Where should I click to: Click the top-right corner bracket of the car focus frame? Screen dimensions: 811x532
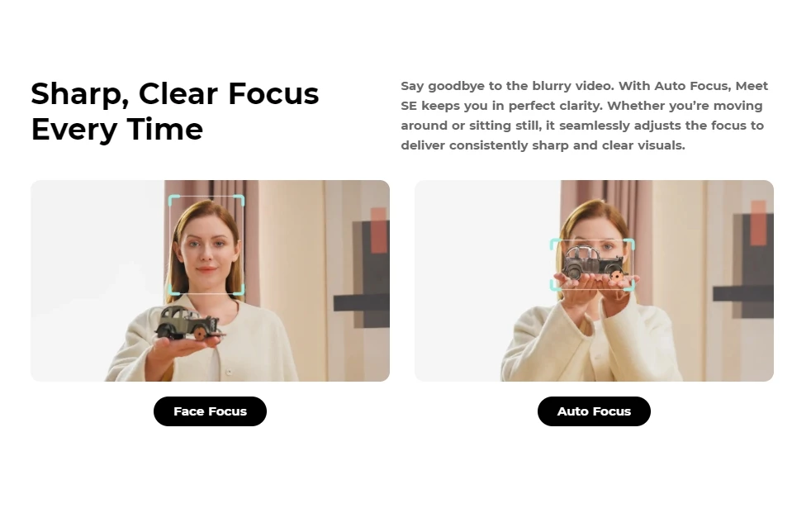tap(629, 244)
